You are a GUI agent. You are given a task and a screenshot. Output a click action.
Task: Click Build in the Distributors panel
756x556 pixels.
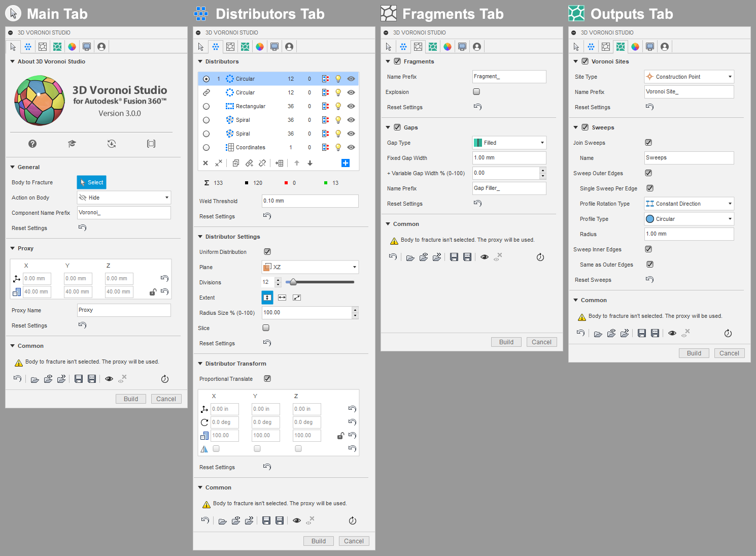point(319,541)
